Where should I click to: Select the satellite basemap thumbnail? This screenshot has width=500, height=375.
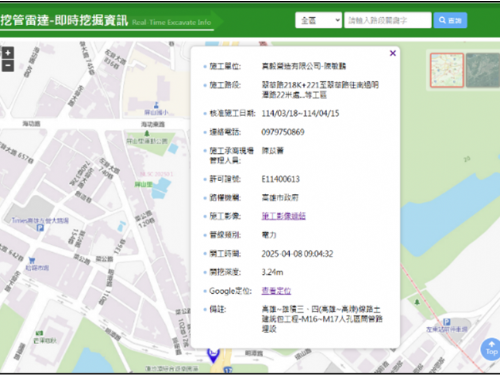click(x=483, y=70)
